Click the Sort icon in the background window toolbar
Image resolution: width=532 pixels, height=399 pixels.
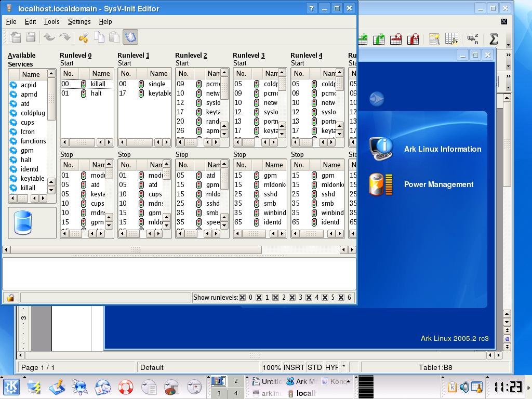(x=473, y=39)
